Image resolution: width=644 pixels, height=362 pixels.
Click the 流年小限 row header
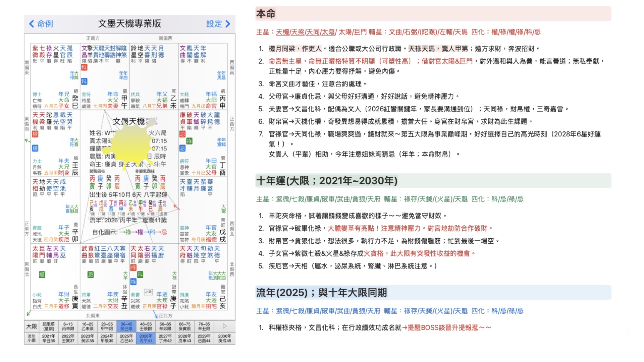point(32,338)
